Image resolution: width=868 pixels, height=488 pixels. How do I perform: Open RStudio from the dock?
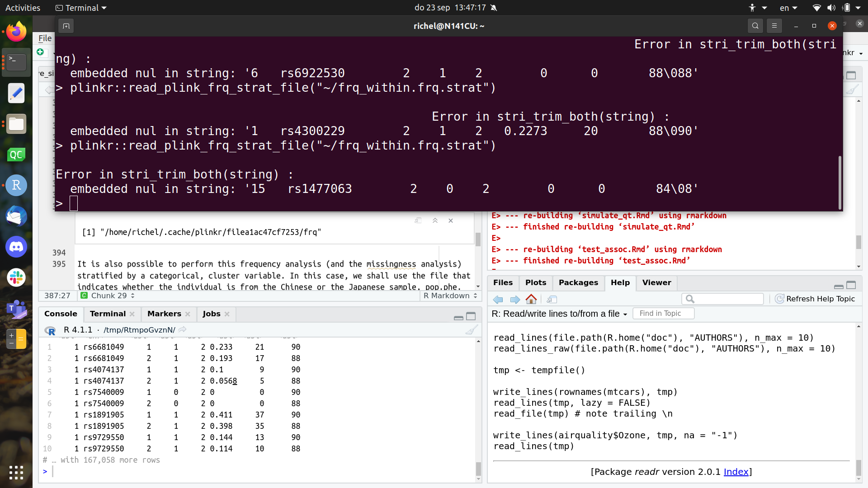pos(16,185)
